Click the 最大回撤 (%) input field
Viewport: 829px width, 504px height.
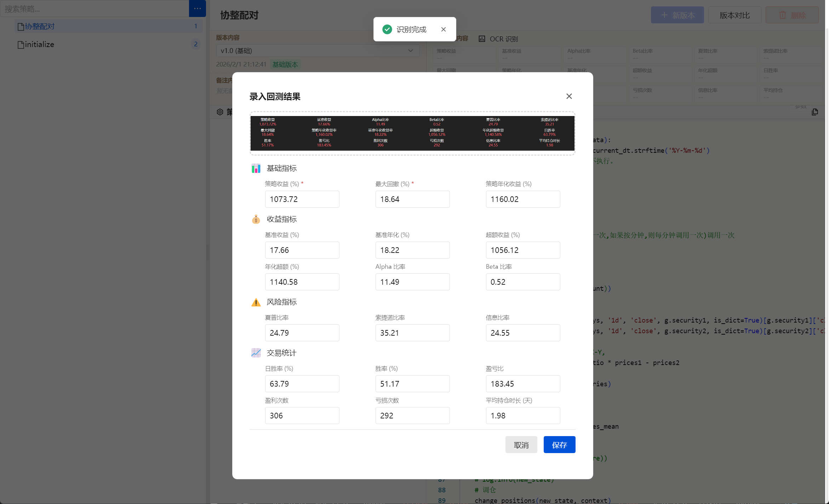(412, 199)
